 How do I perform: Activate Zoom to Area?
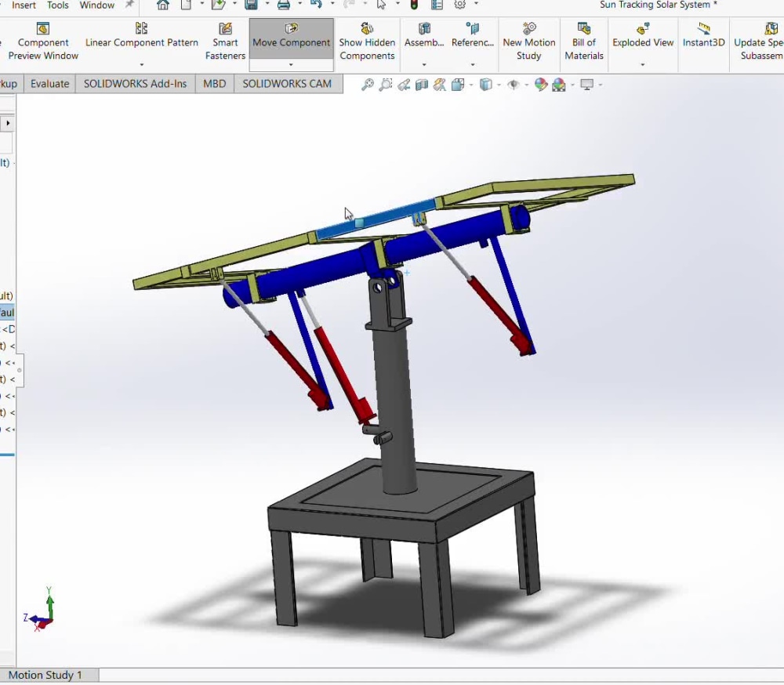pyautogui.click(x=384, y=84)
